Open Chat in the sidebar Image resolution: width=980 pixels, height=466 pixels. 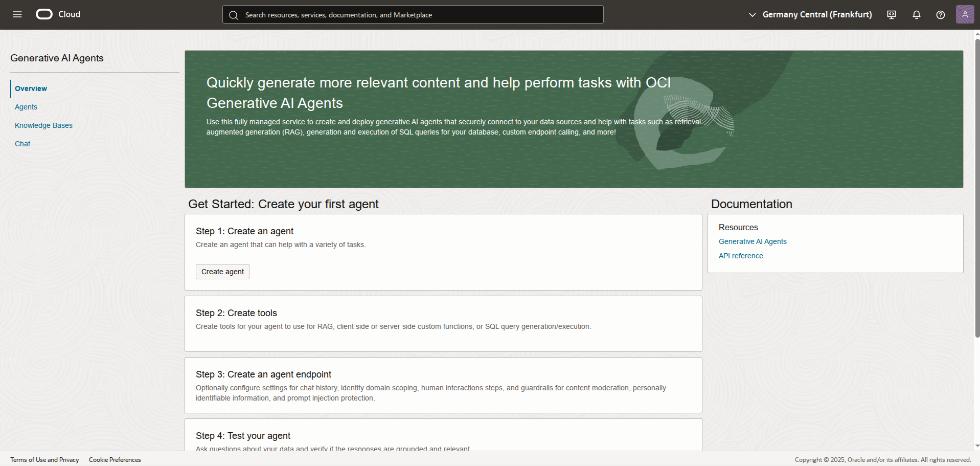22,144
